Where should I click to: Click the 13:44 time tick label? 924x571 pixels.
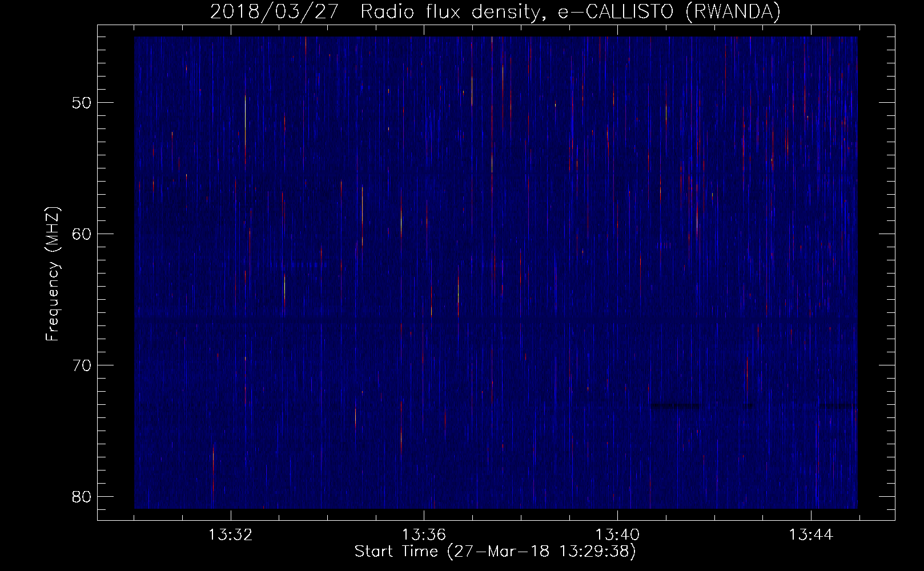811,535
